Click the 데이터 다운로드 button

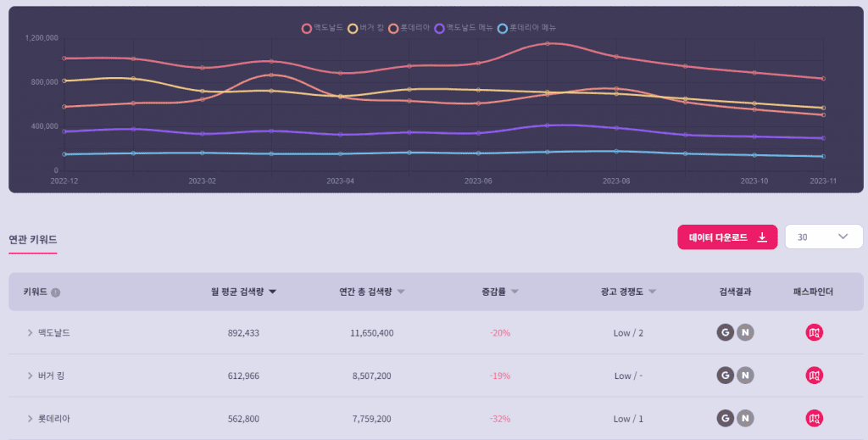pyautogui.click(x=727, y=237)
